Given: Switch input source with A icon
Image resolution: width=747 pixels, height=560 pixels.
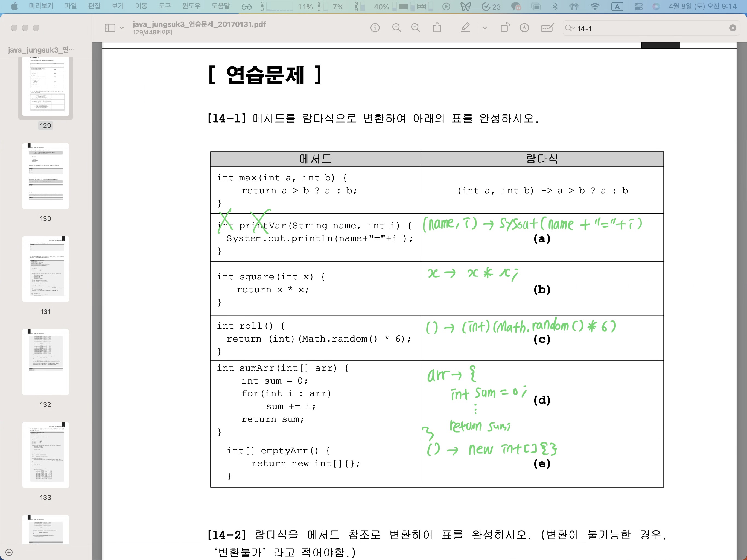Looking at the screenshot, I should click(617, 6).
